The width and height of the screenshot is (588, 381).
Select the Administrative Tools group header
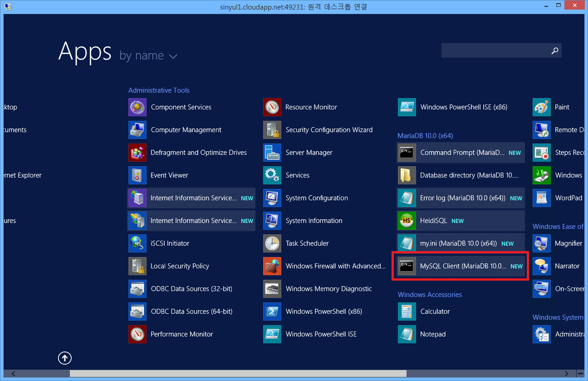pos(159,90)
